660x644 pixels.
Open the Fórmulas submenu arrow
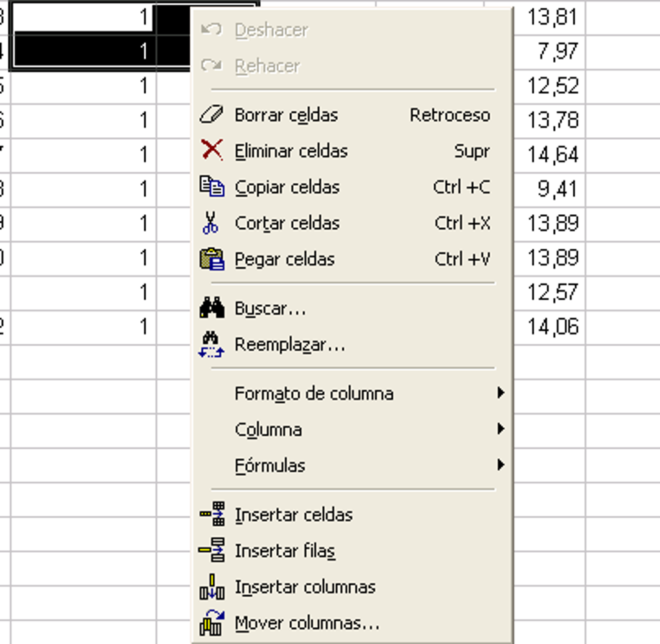[x=500, y=465]
